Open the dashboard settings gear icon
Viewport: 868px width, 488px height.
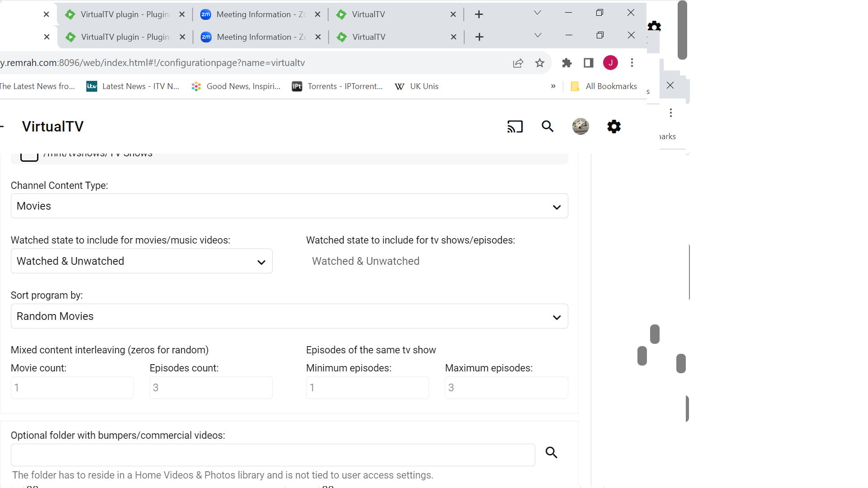[613, 127]
